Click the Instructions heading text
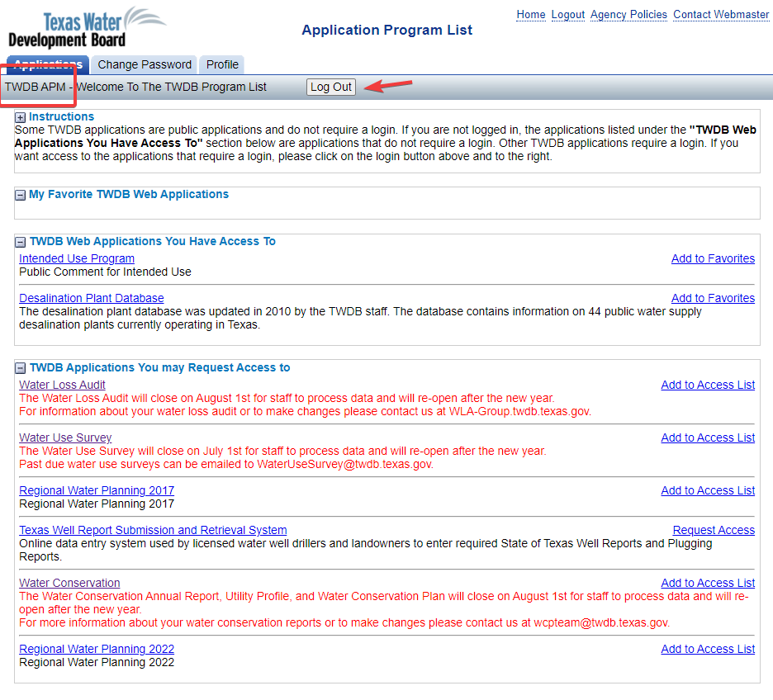 tap(62, 116)
